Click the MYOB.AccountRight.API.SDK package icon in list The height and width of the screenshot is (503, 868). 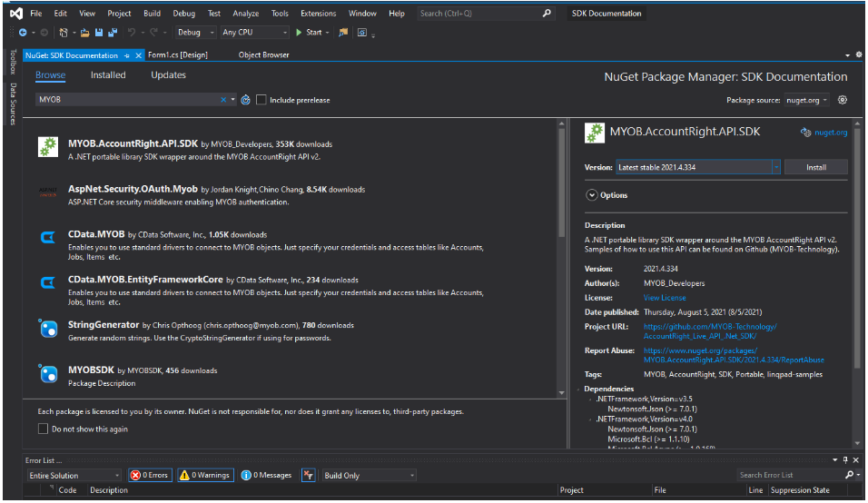[x=48, y=147]
